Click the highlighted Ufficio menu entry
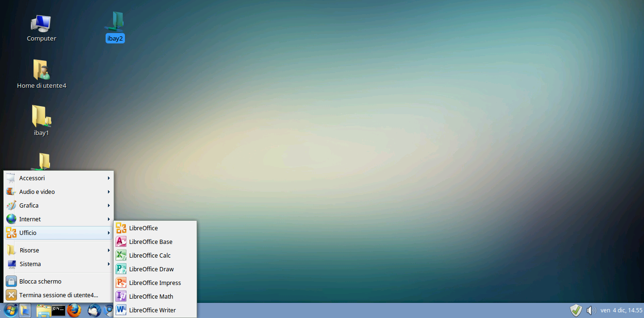 coord(58,233)
